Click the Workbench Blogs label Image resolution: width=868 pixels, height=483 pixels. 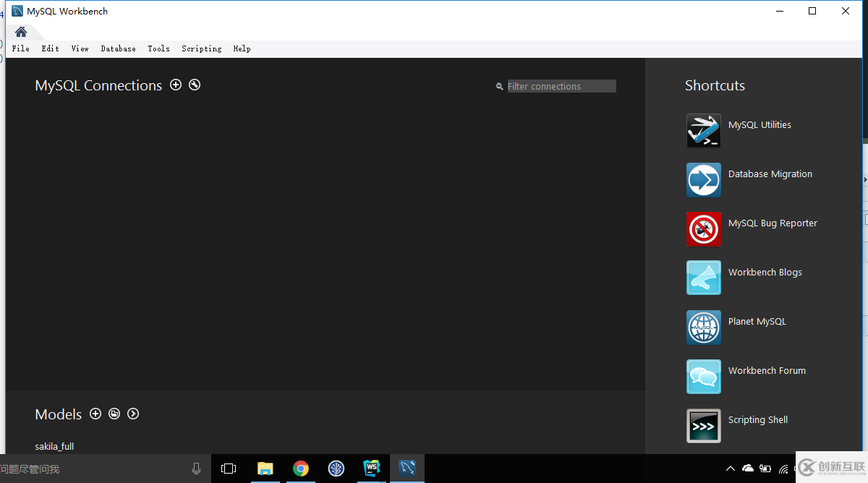tap(765, 272)
